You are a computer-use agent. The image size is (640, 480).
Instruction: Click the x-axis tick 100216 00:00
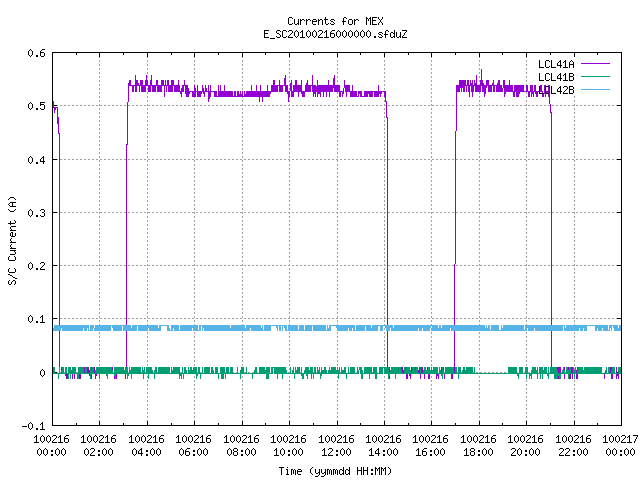click(51, 446)
